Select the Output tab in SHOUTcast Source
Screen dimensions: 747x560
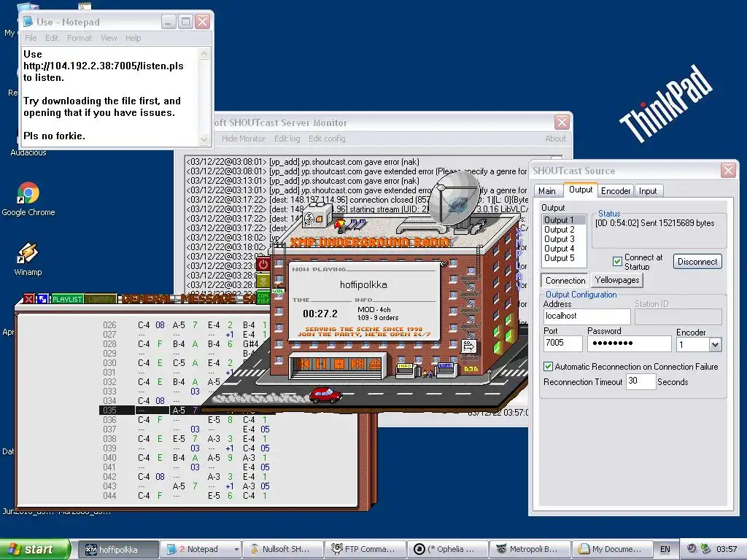[580, 190]
